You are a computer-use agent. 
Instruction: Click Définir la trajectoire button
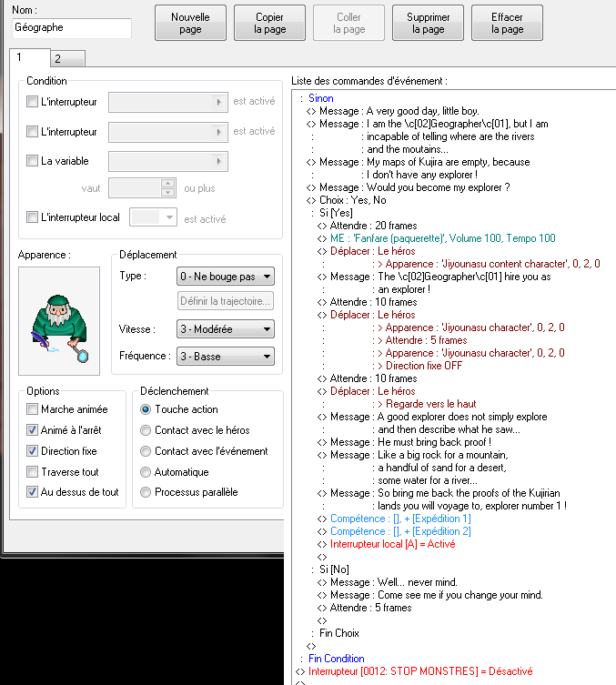tap(226, 301)
